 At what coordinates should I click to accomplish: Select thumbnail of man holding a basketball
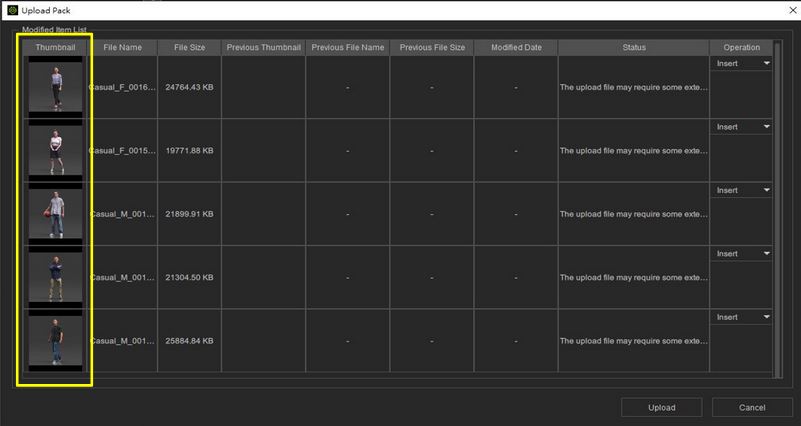point(56,214)
